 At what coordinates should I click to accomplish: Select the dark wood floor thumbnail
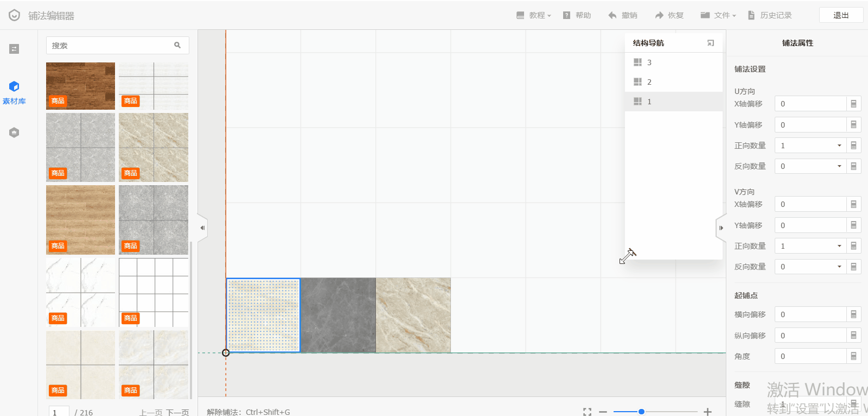click(80, 86)
